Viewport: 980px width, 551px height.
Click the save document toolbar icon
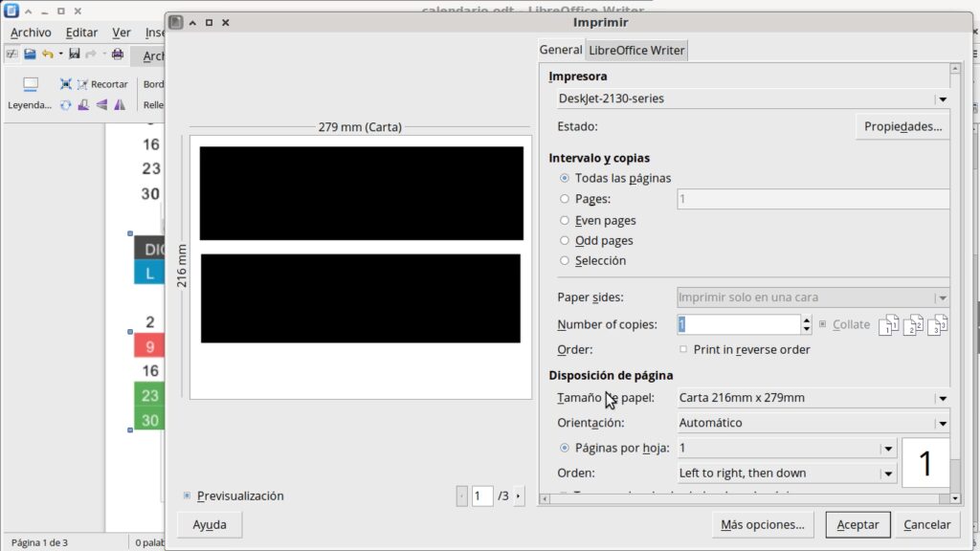coord(74,55)
